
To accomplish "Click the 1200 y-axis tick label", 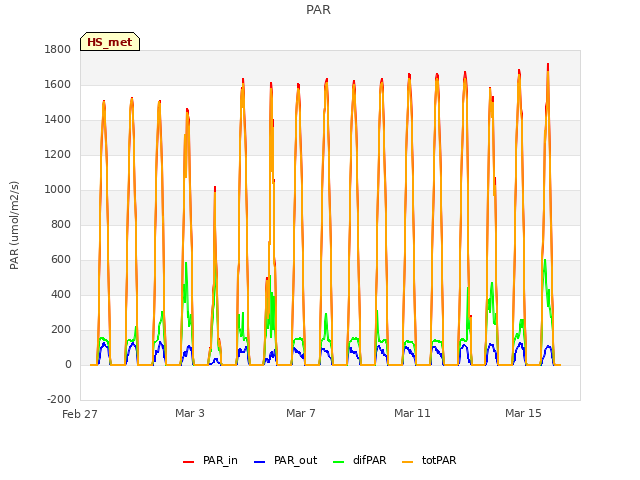I will [x=58, y=154].
